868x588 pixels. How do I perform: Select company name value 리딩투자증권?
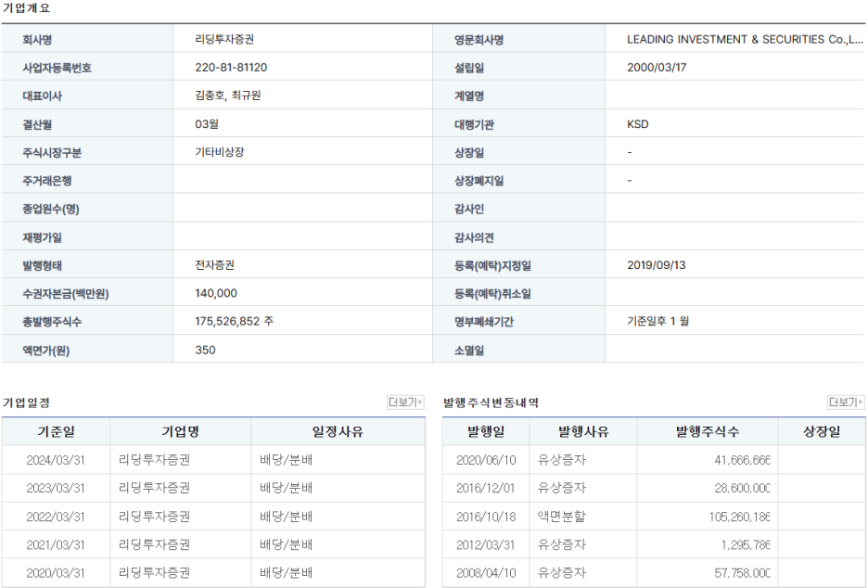224,39
